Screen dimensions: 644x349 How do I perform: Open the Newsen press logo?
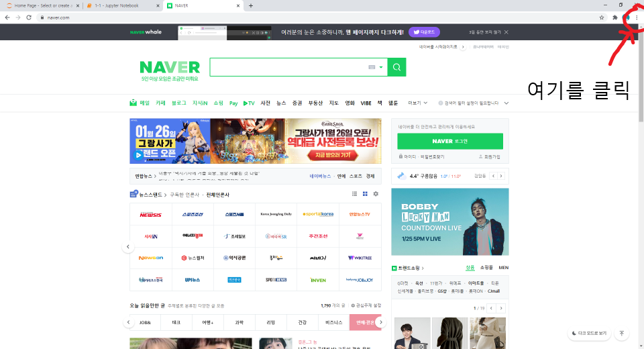(x=151, y=258)
